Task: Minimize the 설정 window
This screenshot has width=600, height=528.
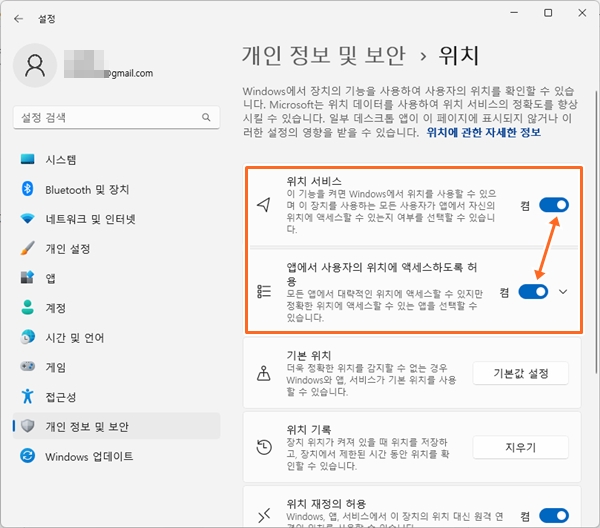Action: pyautogui.click(x=514, y=13)
